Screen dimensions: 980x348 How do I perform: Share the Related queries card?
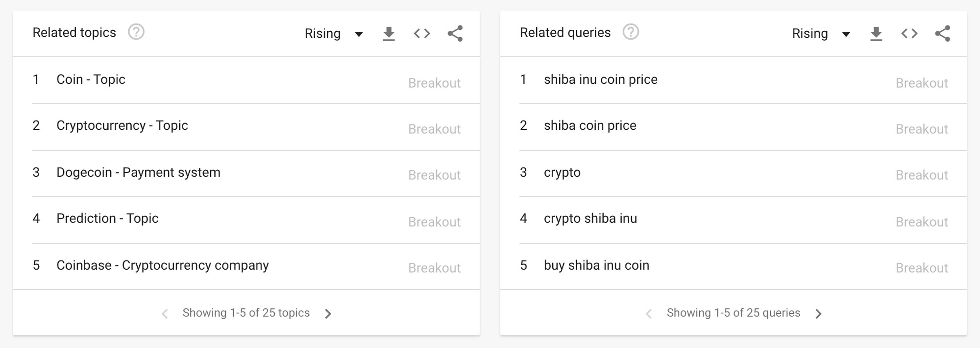[943, 34]
